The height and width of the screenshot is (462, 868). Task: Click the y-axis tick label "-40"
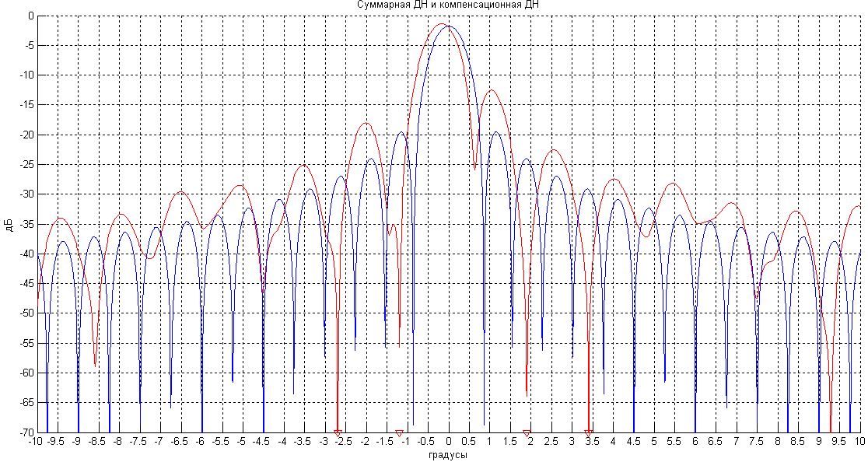[x=27, y=254]
